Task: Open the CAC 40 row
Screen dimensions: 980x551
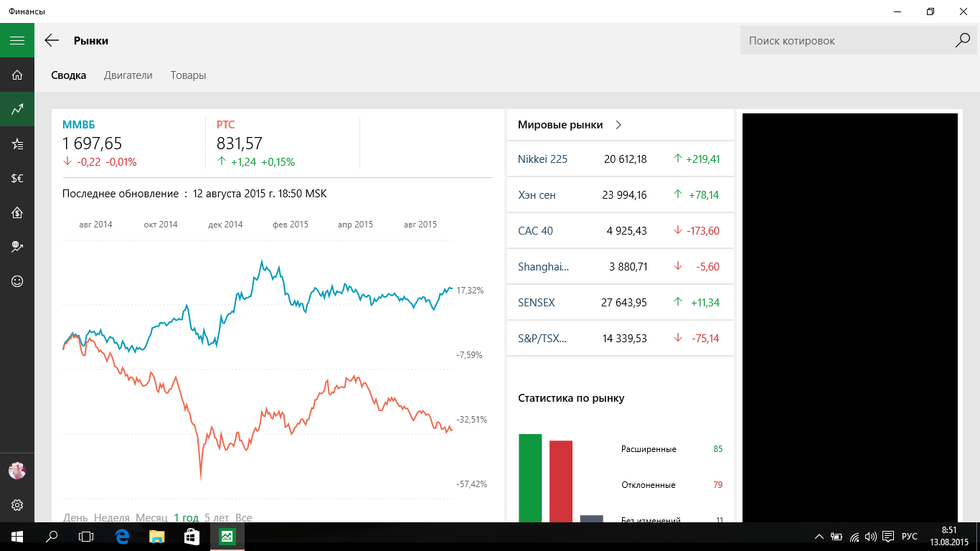Action: pyautogui.click(x=621, y=231)
